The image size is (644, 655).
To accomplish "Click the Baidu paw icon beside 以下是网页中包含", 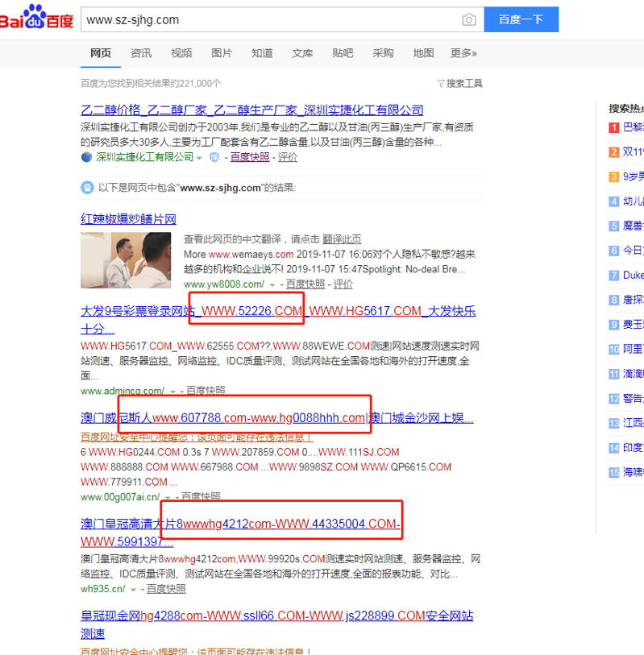I will click(87, 188).
